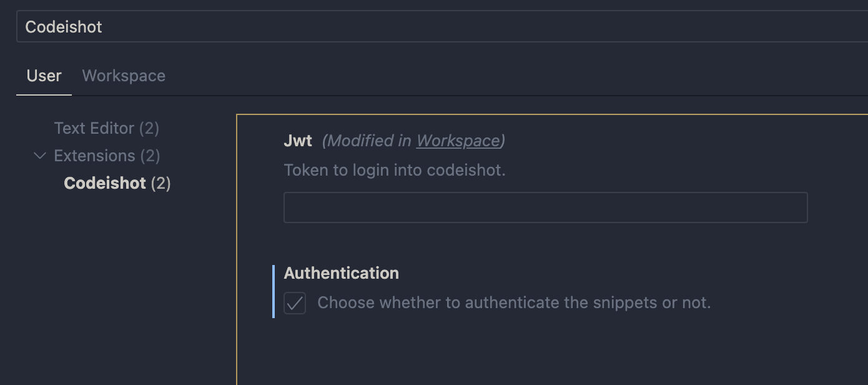The width and height of the screenshot is (868, 385).
Task: Click the Jwt setting title
Action: click(298, 141)
